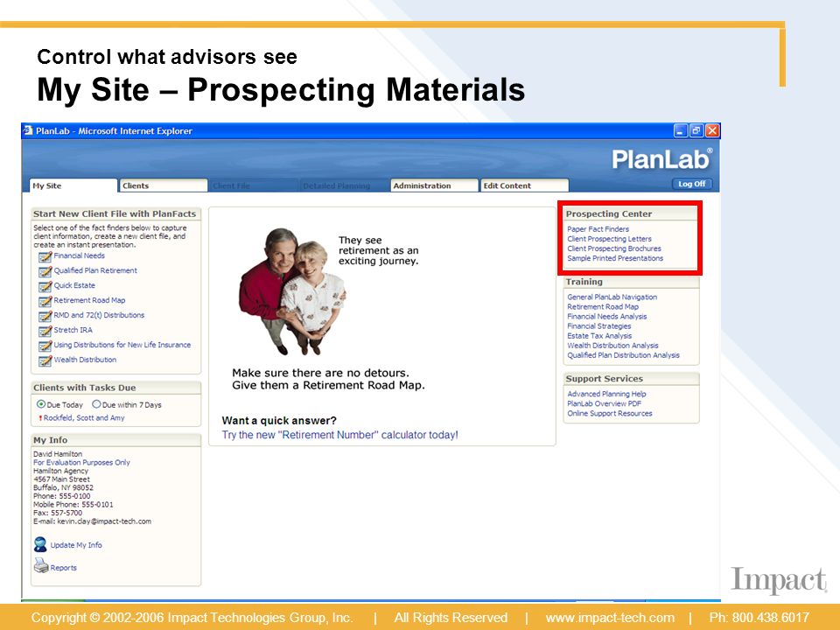840x630 pixels.
Task: Click the David Hamilton name in My Info
Action: point(58,454)
